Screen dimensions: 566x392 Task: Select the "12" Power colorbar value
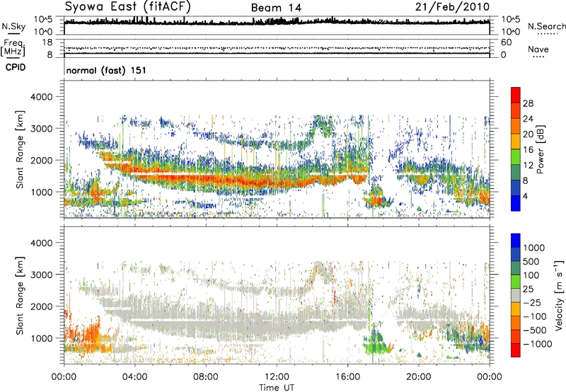point(528,166)
